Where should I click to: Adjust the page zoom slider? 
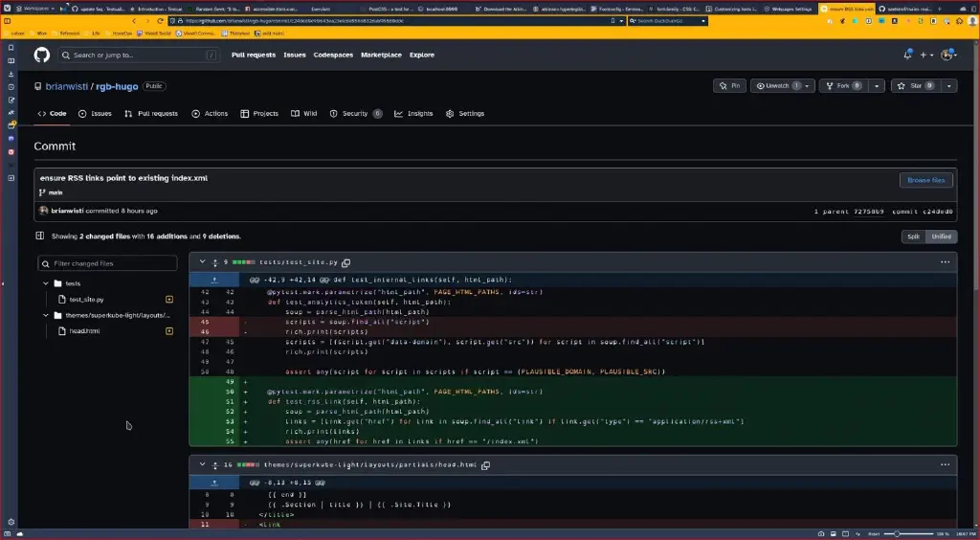tap(908, 533)
